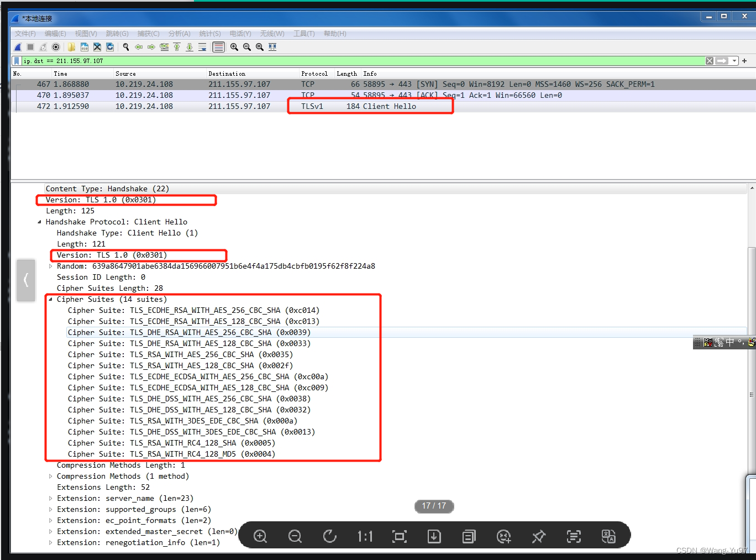Open the recent filters dropdown
The image size is (756, 560).
pos(734,61)
